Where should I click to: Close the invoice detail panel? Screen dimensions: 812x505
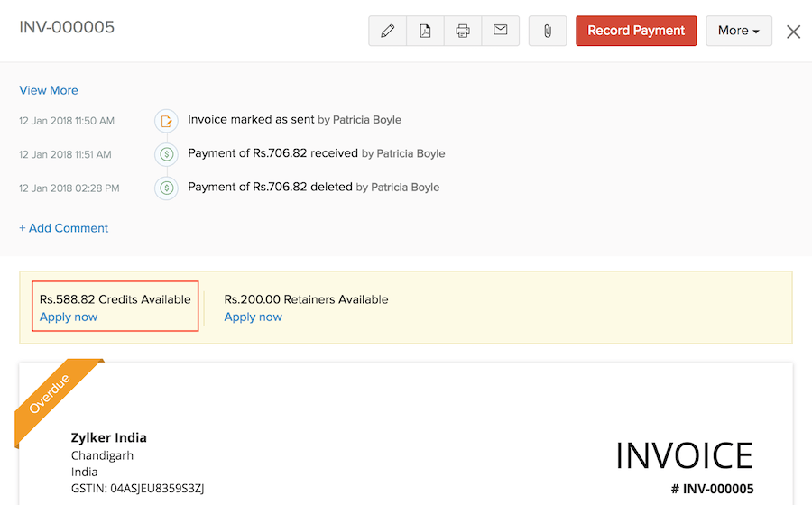click(793, 32)
